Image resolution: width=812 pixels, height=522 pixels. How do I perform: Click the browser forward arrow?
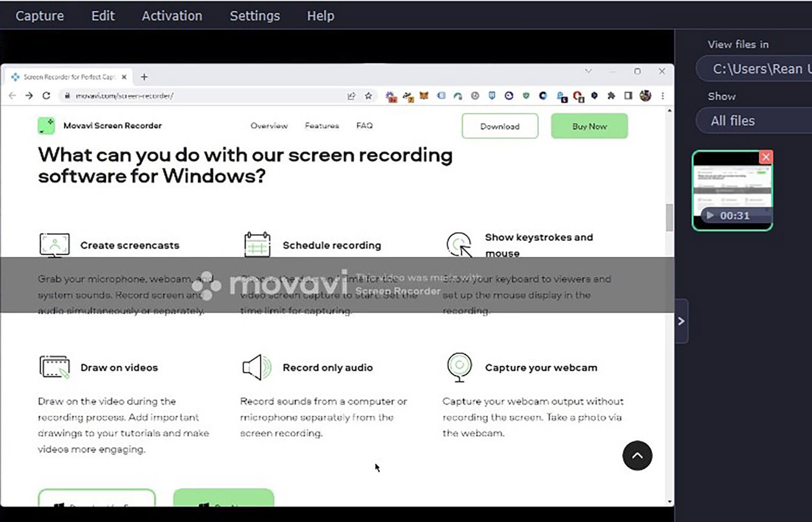point(29,96)
